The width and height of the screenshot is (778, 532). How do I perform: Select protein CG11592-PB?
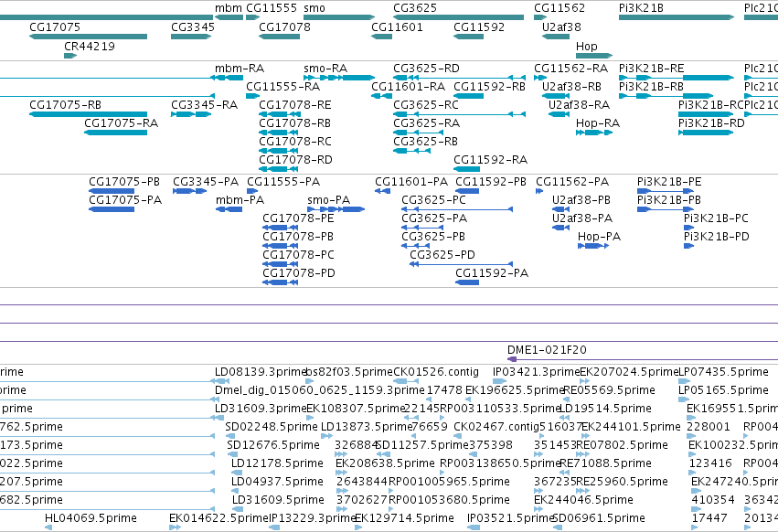point(467,191)
